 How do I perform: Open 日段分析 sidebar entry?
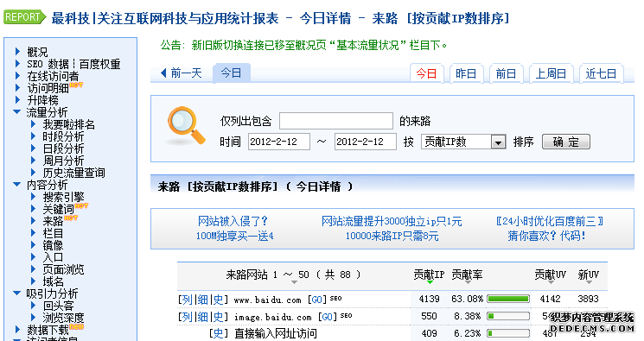(63, 148)
